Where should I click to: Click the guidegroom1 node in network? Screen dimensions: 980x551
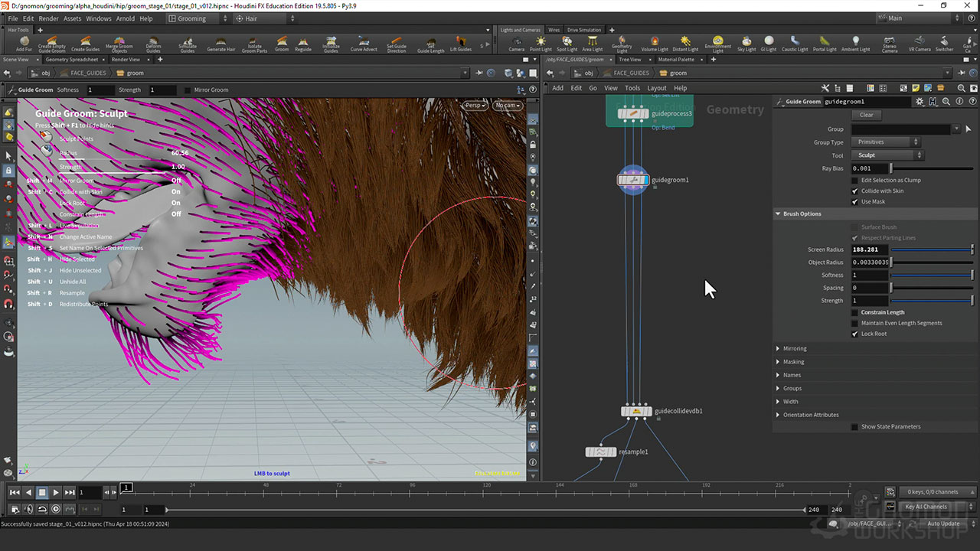(x=633, y=180)
